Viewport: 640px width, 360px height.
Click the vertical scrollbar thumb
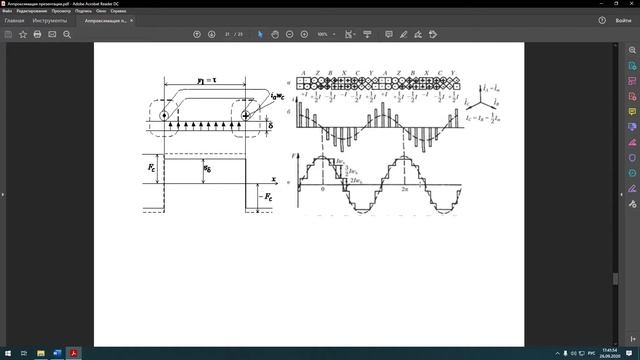coord(616,279)
